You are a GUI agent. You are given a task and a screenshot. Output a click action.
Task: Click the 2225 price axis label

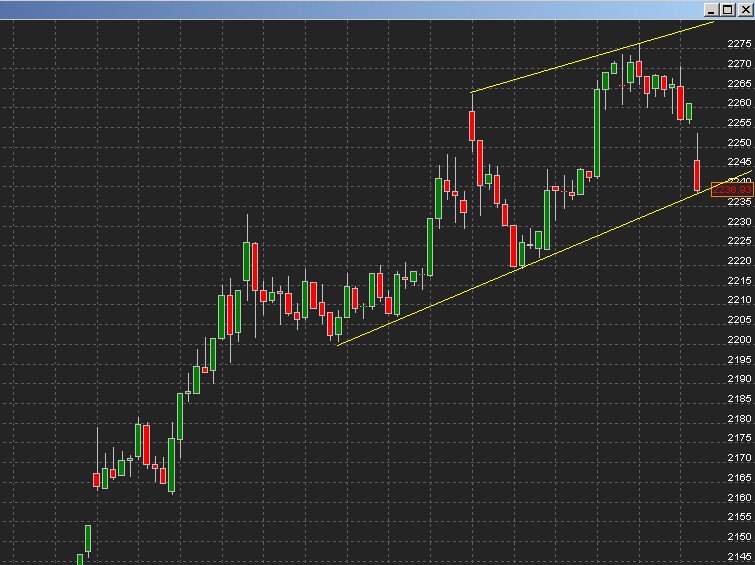pos(739,241)
